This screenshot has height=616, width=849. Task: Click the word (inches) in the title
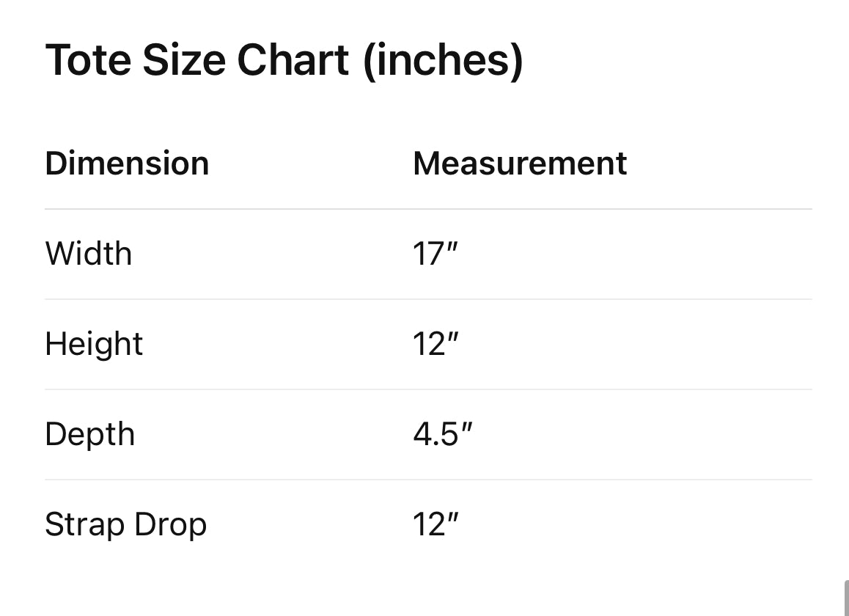444,60
